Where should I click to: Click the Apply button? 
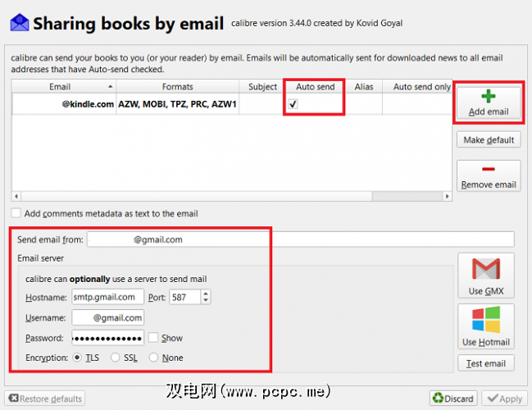tap(504, 399)
